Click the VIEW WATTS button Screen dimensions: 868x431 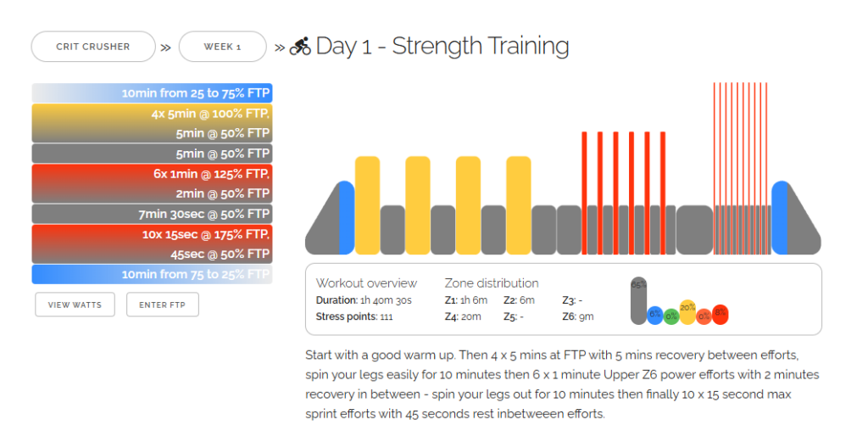coord(75,305)
